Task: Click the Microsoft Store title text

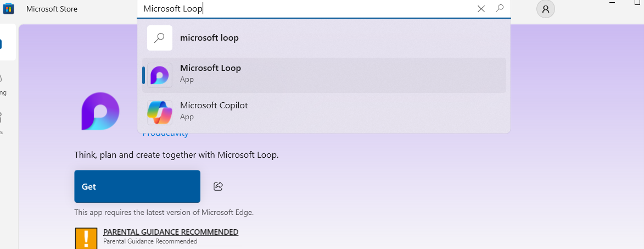Action: pos(52,9)
